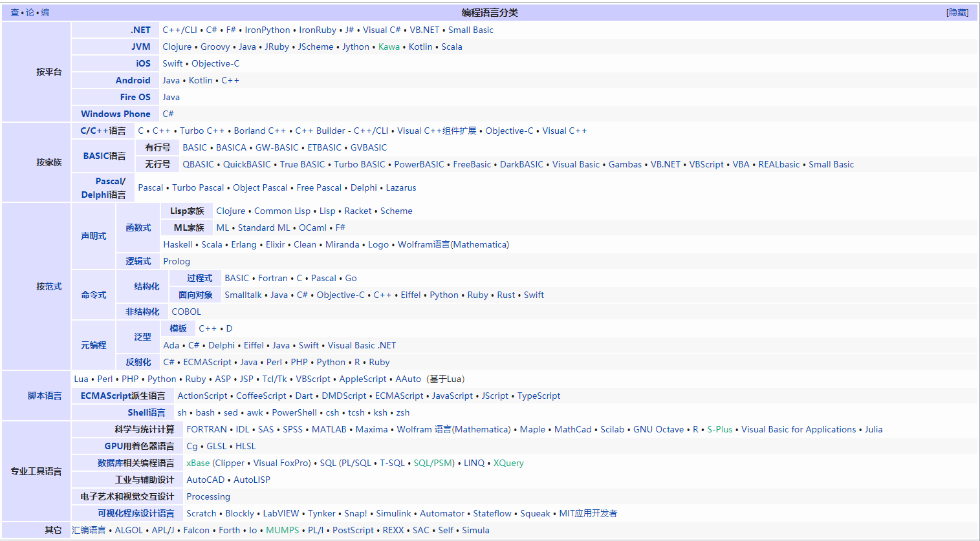This screenshot has height=541, width=980.
Task: Open the Racket link
Action: pos(358,211)
